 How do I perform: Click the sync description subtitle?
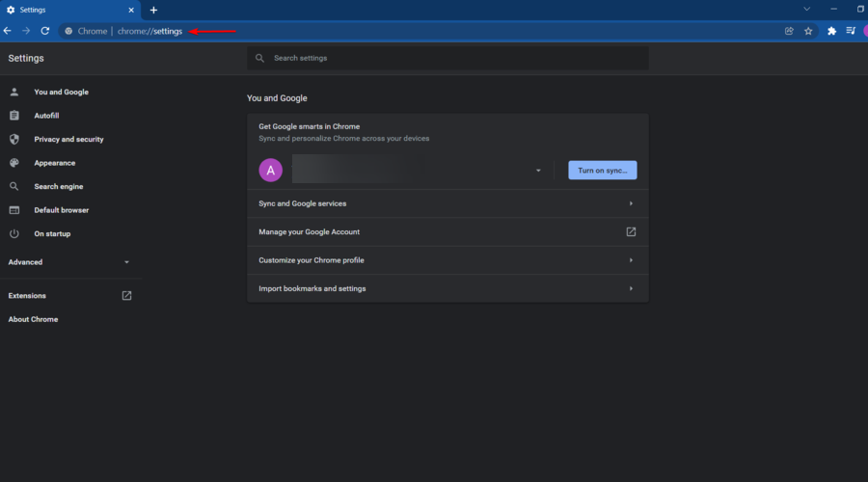343,139
